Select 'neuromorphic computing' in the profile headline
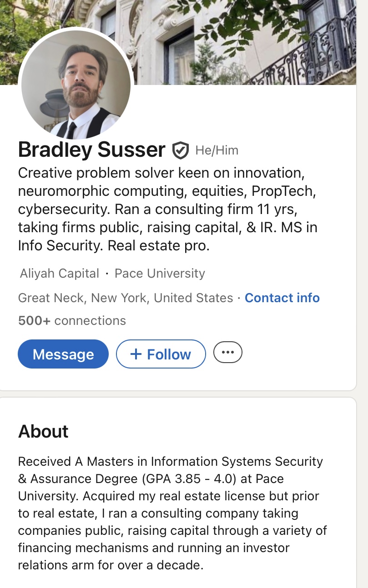368x588 pixels. 101,191
